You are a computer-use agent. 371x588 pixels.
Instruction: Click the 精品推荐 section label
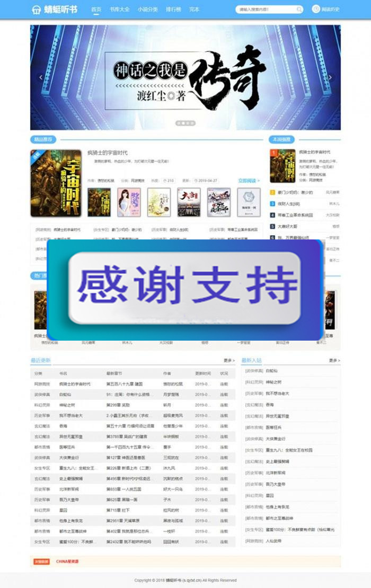point(43,139)
